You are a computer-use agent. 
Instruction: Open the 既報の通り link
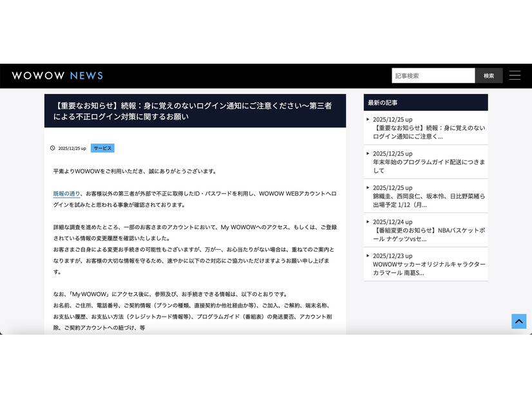[x=65, y=193]
